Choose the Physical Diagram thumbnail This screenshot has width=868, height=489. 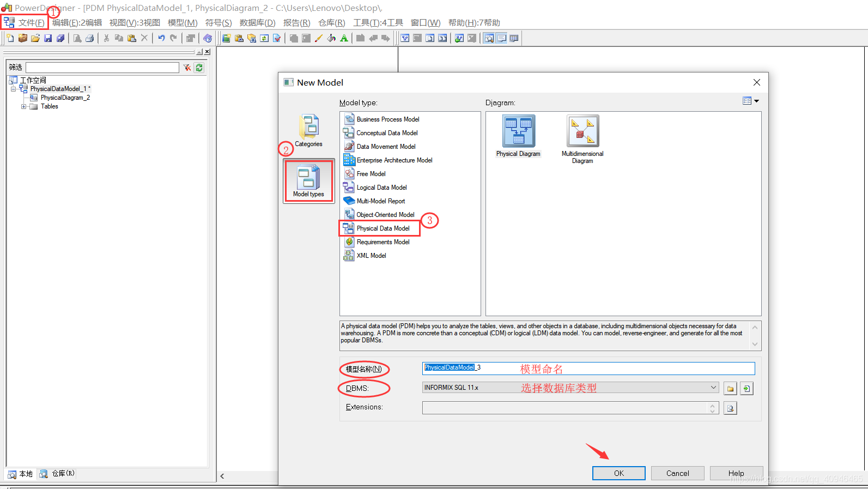(x=518, y=136)
